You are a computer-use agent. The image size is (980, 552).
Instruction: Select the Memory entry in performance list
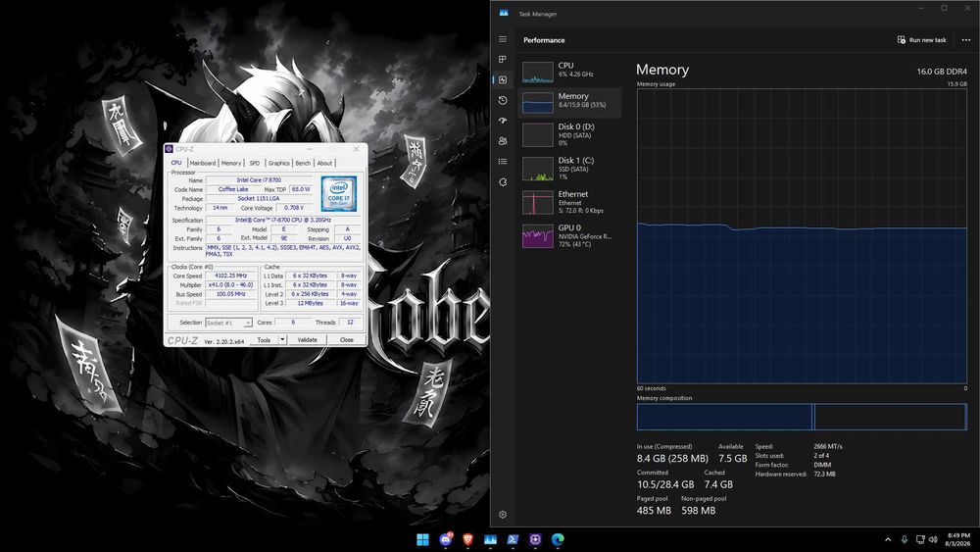point(569,103)
